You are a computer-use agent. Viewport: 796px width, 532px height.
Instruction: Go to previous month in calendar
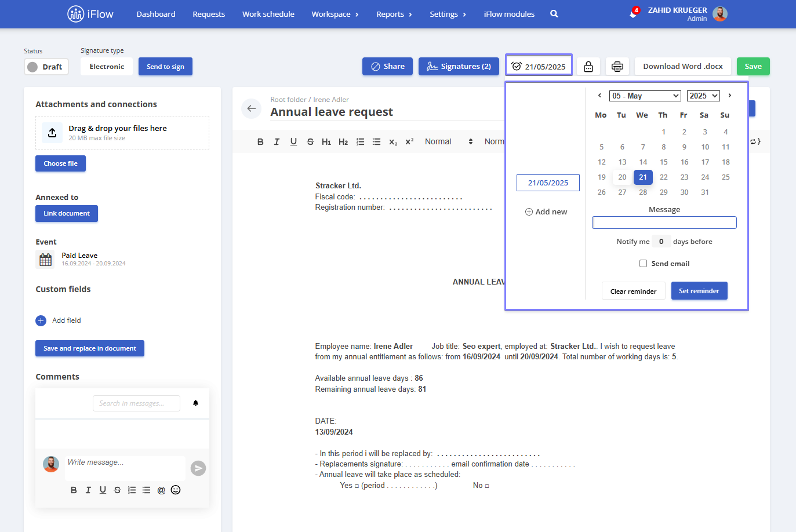click(x=599, y=96)
